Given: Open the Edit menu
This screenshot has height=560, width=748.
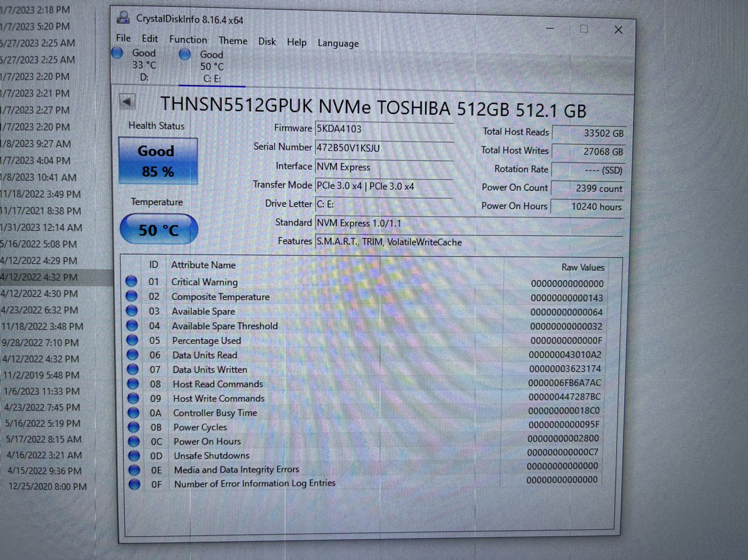Looking at the screenshot, I should pyautogui.click(x=149, y=39).
